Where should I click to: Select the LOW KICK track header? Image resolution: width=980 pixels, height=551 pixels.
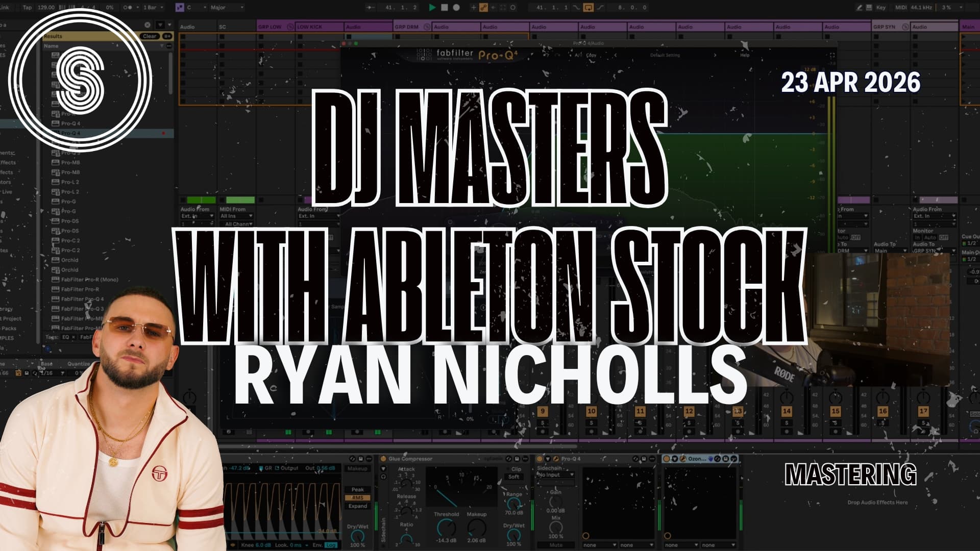pos(319,27)
